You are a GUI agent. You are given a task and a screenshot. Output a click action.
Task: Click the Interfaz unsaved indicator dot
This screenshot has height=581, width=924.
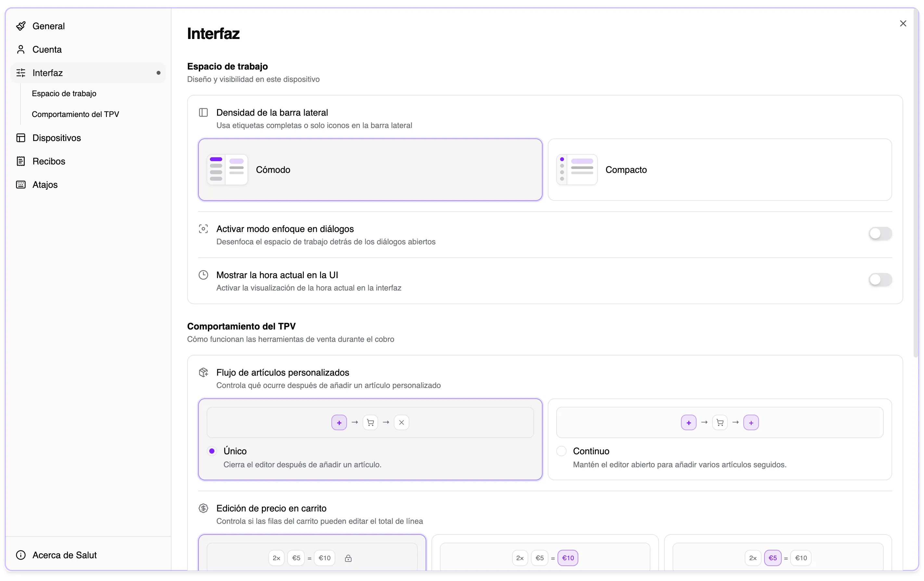coord(159,73)
